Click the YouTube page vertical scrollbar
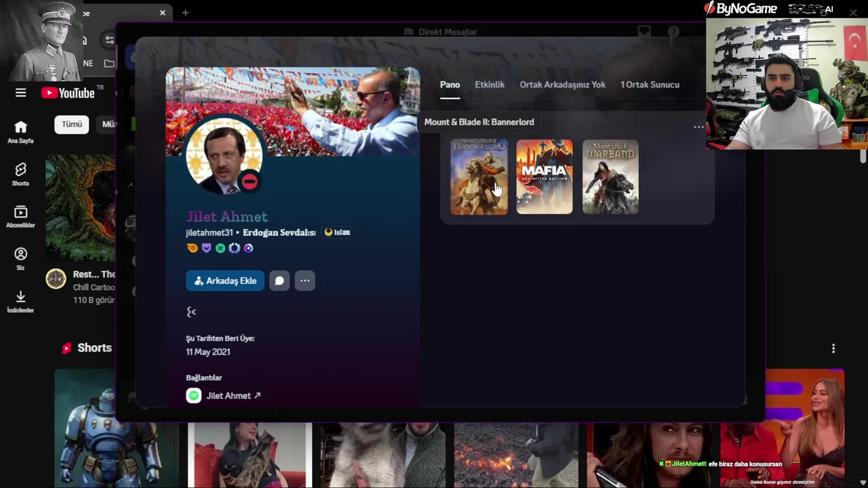868x488 pixels. click(863, 157)
